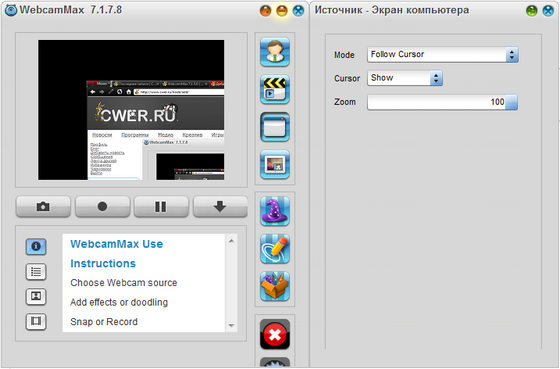
Task: Select the webcam person source icon
Action: [x=275, y=52]
